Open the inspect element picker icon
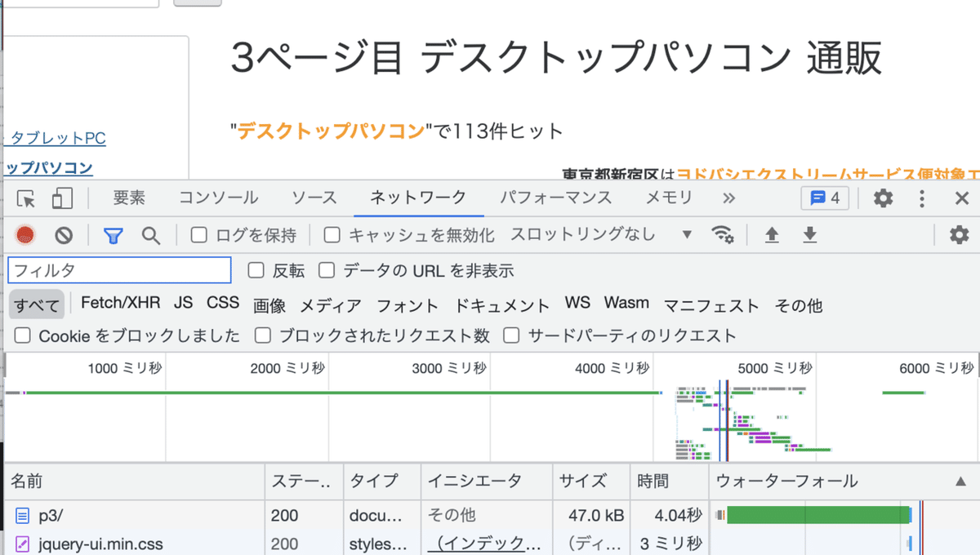The height and width of the screenshot is (555, 980). pyautogui.click(x=24, y=198)
